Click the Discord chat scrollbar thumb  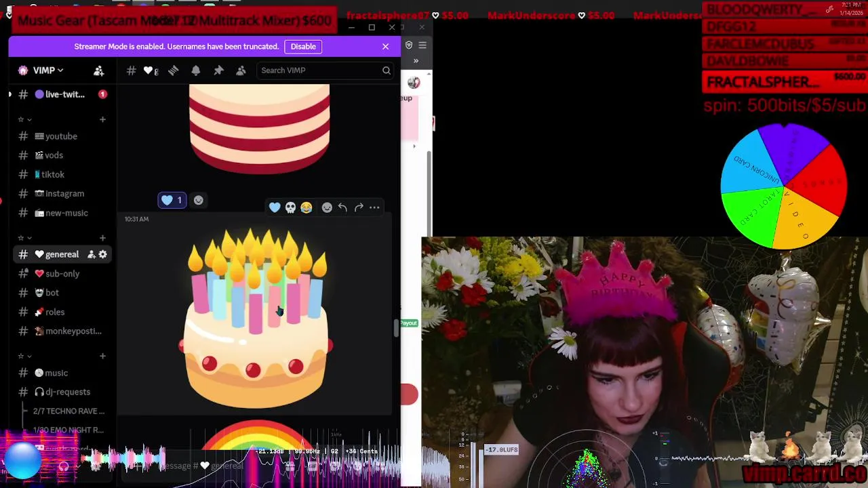(x=396, y=329)
